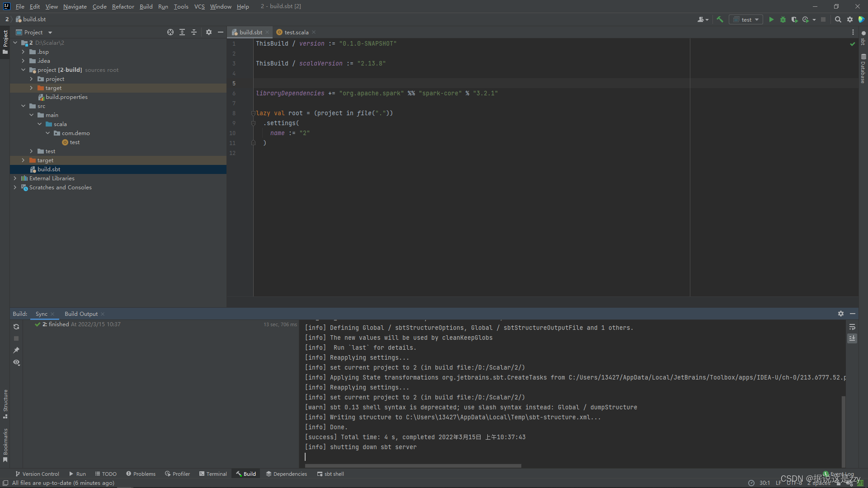This screenshot has width=868, height=488.
Task: Open the sbt shell tool window
Action: 330,474
